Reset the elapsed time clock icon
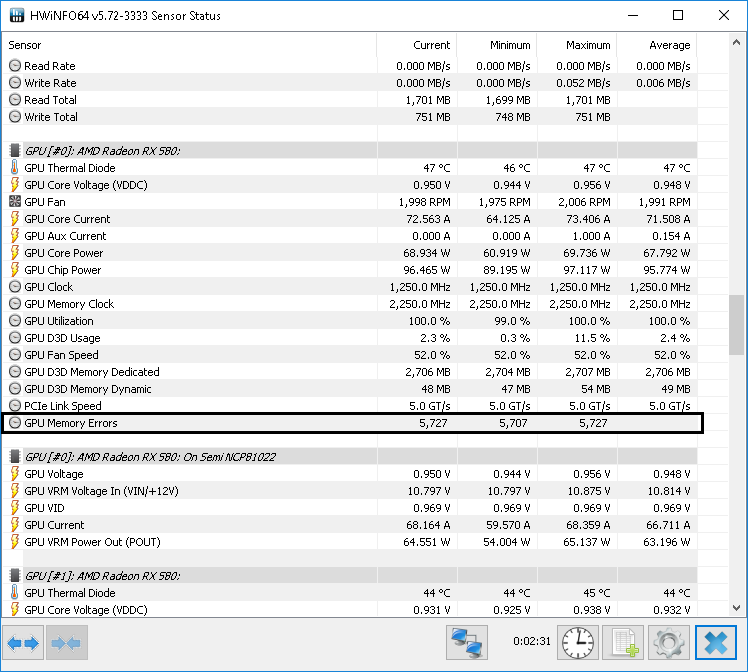Viewport: 748px width, 672px height. pyautogui.click(x=576, y=642)
